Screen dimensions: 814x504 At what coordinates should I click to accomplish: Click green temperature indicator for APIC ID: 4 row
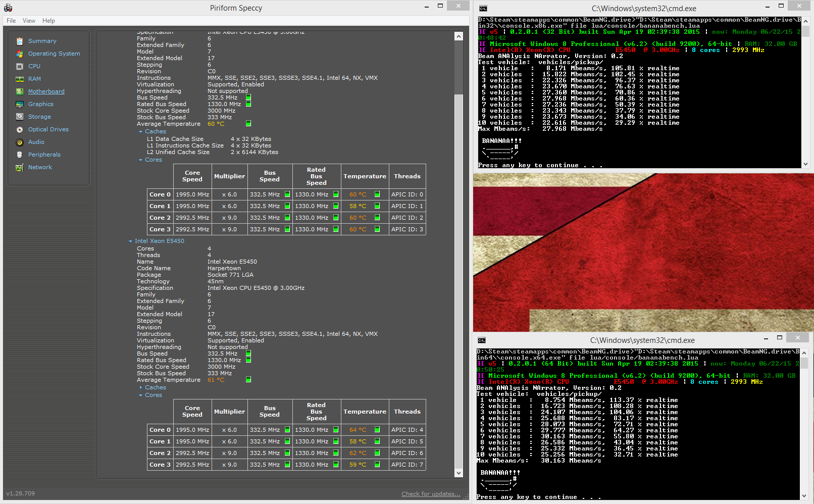[377, 430]
